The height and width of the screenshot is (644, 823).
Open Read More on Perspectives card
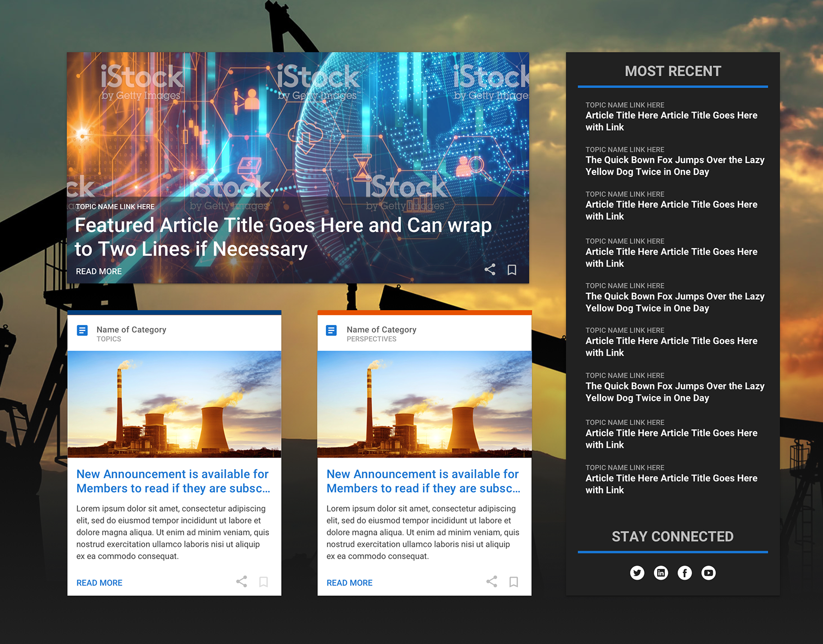350,583
